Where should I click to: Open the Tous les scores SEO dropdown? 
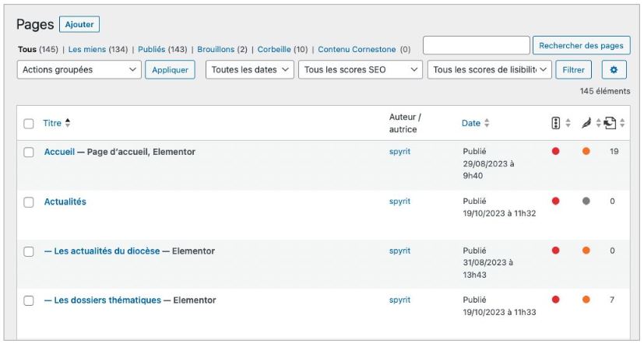(361, 70)
